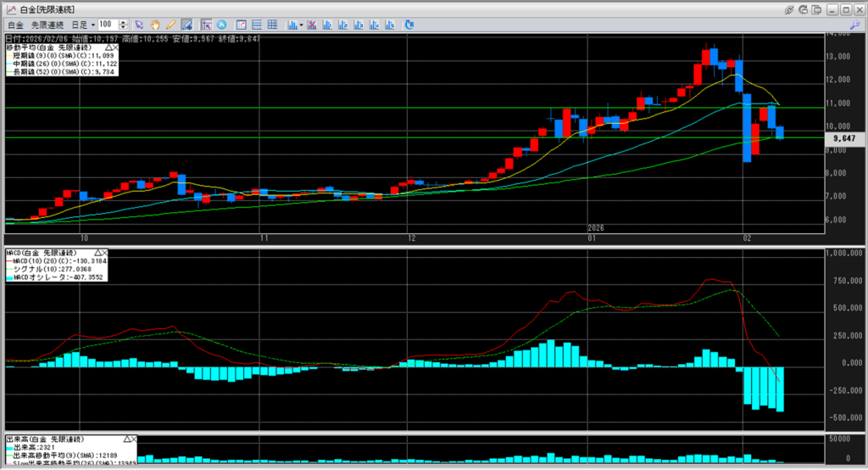868x470 pixels.
Task: Open the 日足 timeframe dropdown
Action: pyautogui.click(x=83, y=25)
